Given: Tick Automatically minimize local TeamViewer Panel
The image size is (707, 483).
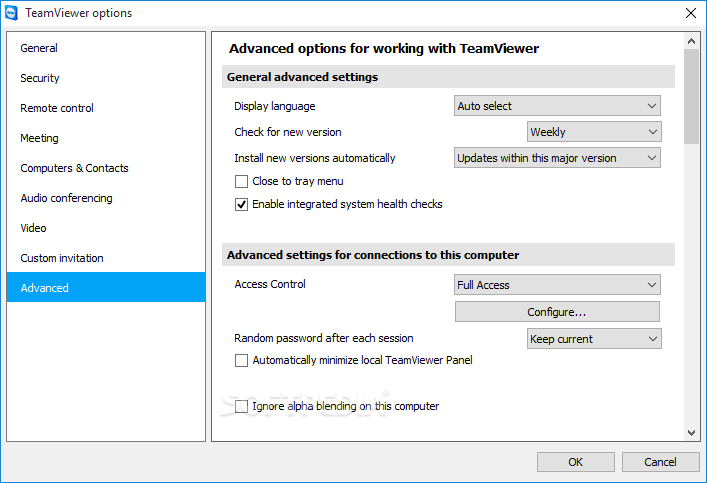Looking at the screenshot, I should point(241,360).
